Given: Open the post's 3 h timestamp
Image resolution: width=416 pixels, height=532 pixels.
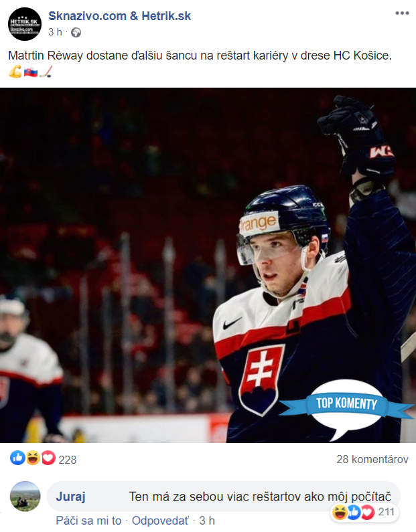Looking at the screenshot, I should point(55,32).
